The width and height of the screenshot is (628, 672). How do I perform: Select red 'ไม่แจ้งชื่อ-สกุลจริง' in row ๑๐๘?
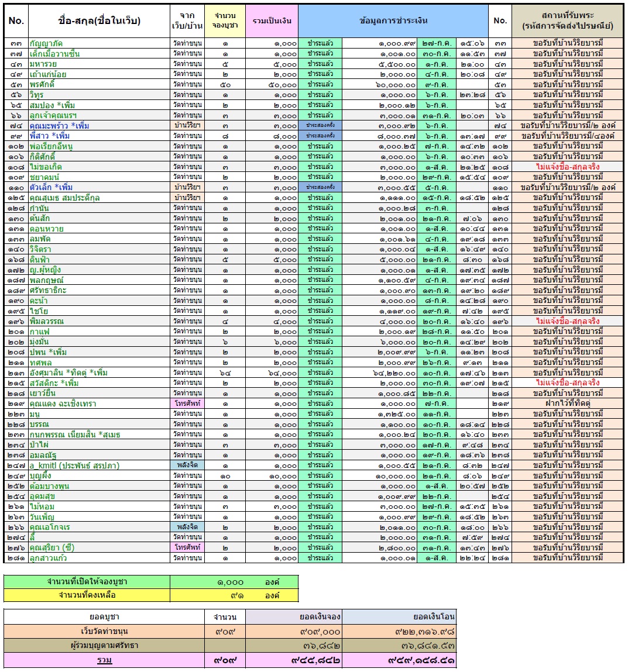[x=568, y=167]
